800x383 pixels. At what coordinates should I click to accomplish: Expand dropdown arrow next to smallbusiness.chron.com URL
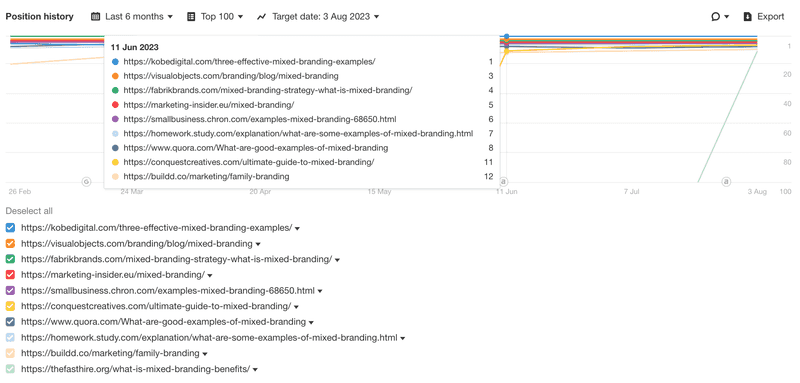pos(320,291)
